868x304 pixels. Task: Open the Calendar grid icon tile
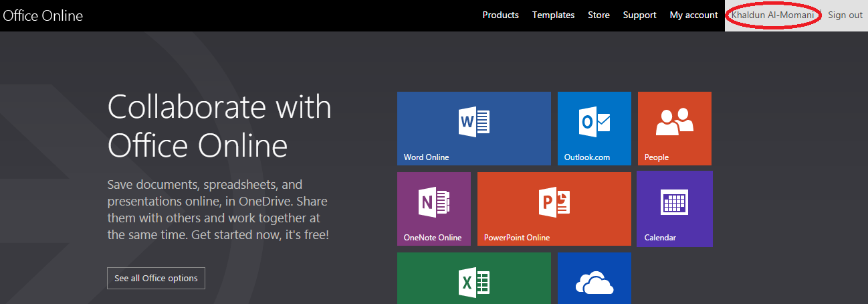click(x=674, y=202)
